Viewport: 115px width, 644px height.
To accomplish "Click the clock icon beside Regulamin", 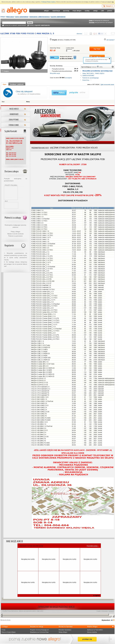I will pos(23,246).
